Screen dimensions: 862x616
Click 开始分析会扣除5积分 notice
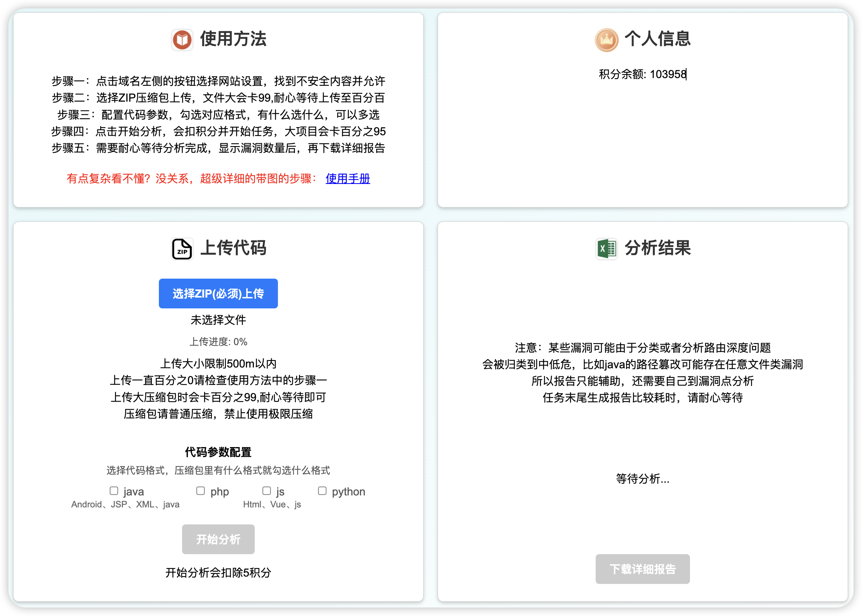click(218, 573)
